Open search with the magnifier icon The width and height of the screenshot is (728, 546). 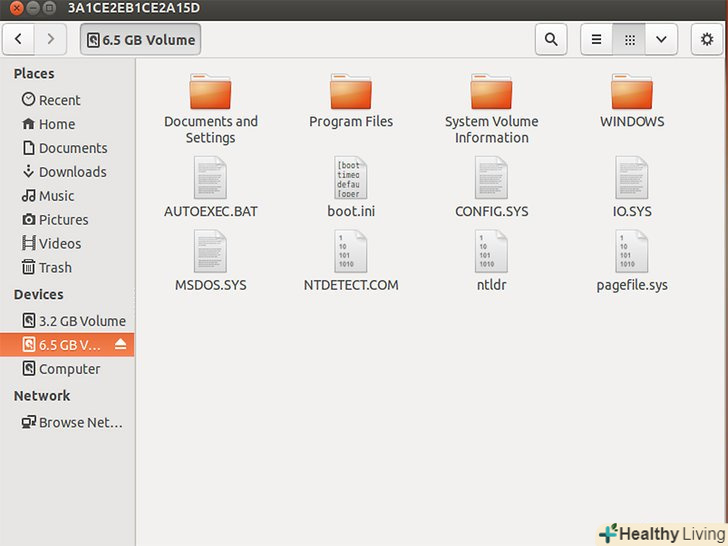click(551, 39)
